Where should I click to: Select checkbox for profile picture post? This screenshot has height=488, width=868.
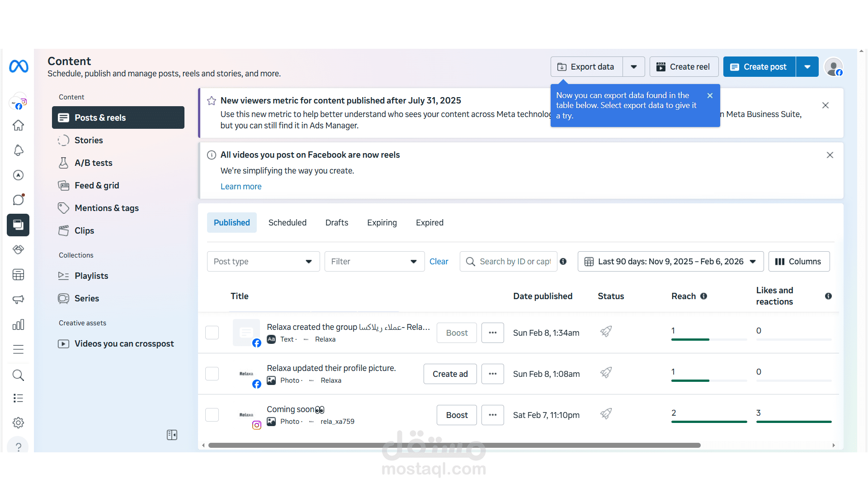coord(212,374)
